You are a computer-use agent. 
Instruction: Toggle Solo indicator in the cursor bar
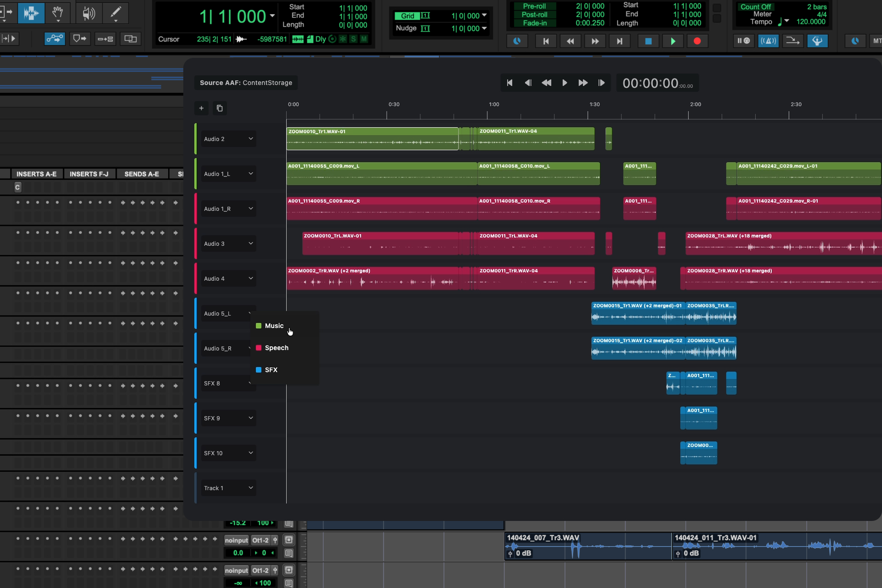353,39
